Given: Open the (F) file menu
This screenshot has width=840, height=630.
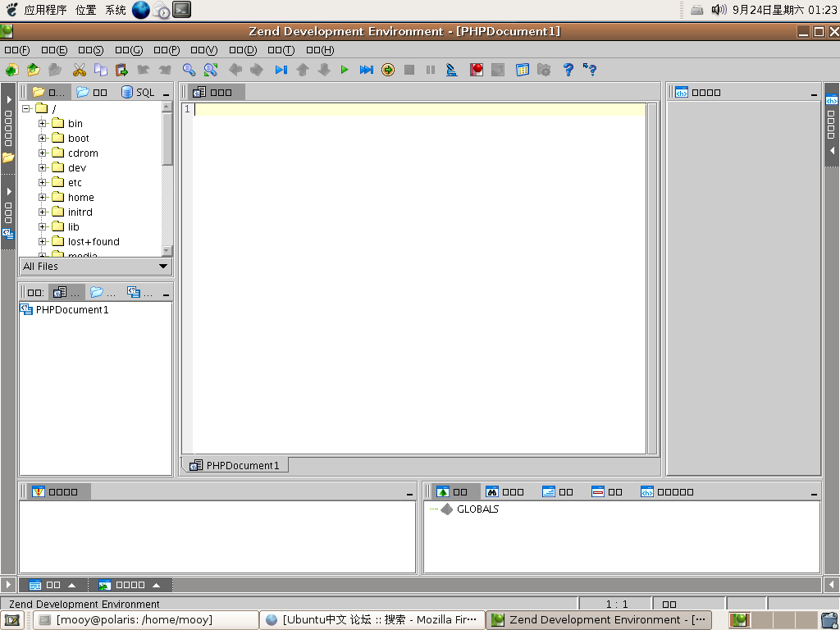Looking at the screenshot, I should point(17,50).
